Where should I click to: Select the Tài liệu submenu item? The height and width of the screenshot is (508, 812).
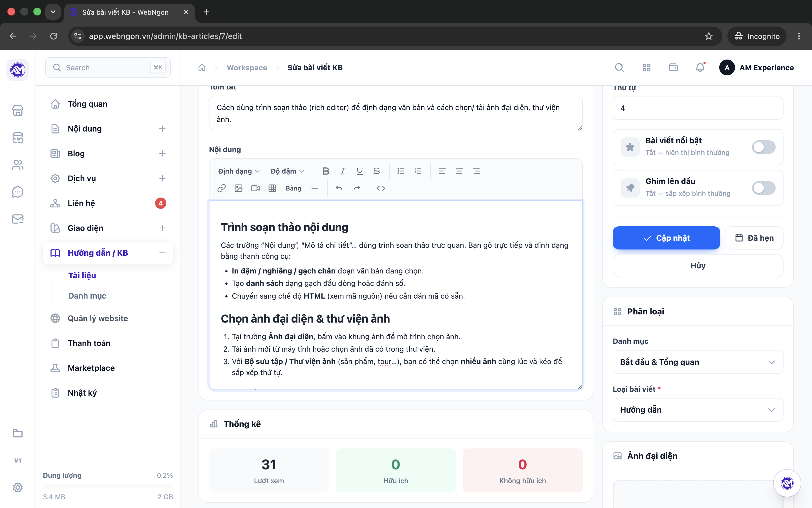tap(82, 275)
